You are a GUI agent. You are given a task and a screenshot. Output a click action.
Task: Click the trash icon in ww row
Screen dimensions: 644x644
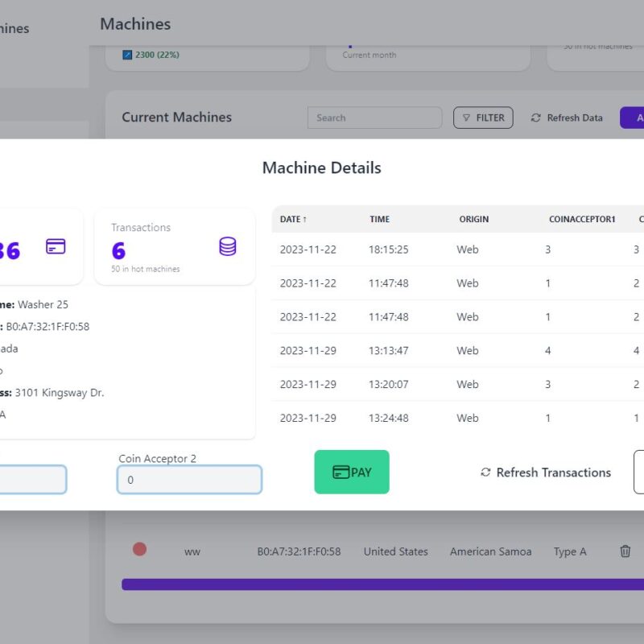tap(625, 551)
